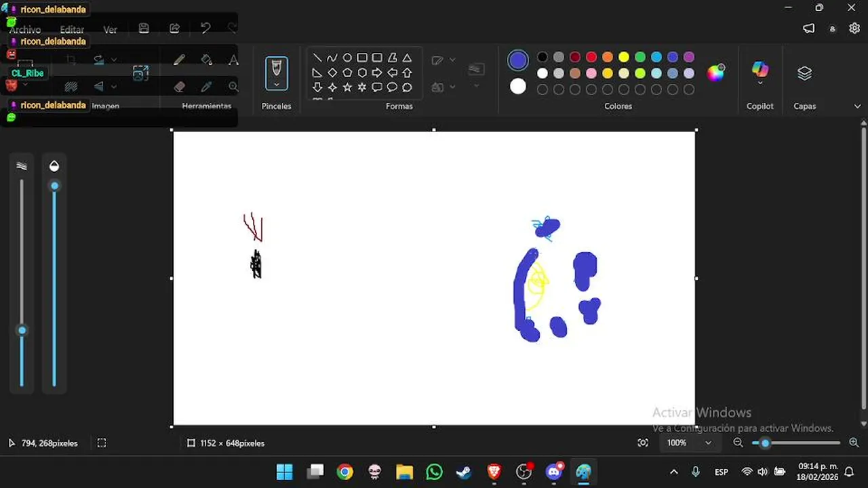Screen dimensions: 868x488
Task: Open Steam from taskbar
Action: (x=465, y=472)
